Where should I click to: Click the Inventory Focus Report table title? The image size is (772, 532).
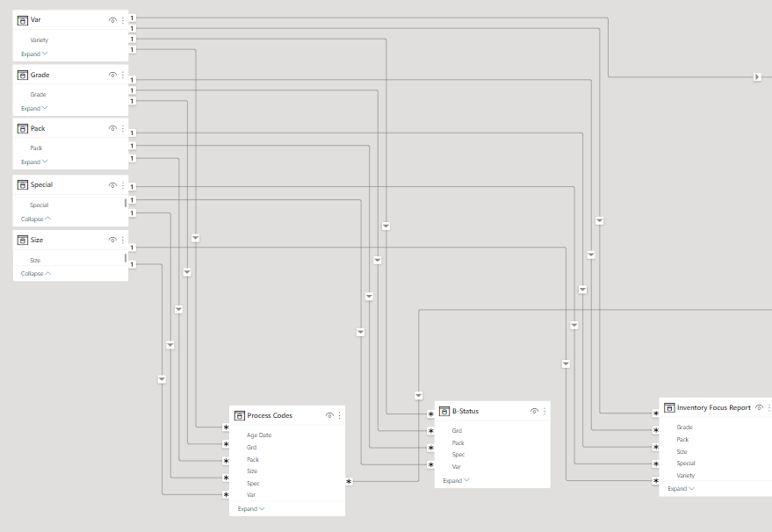[x=713, y=407]
